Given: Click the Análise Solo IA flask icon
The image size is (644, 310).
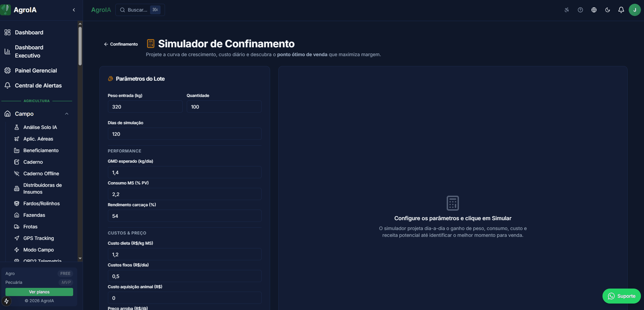Looking at the screenshot, I should 17,127.
